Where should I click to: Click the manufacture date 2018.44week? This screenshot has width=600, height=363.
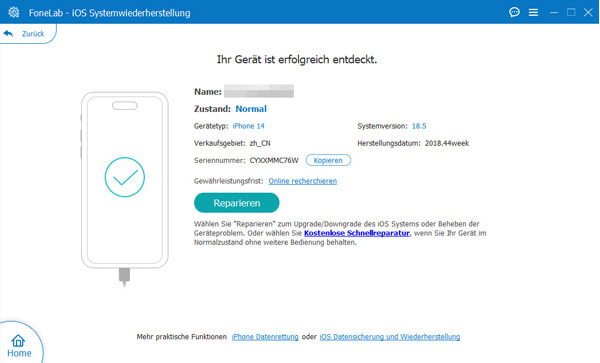coord(447,143)
